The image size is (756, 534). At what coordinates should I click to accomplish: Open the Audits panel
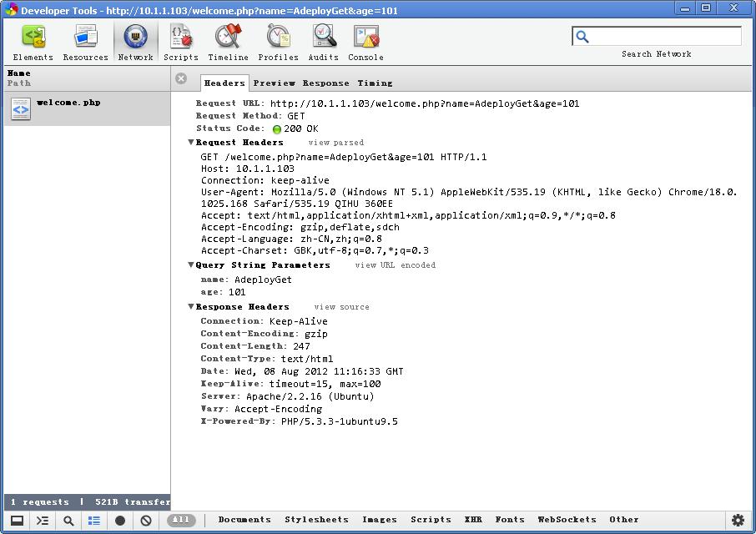[323, 40]
